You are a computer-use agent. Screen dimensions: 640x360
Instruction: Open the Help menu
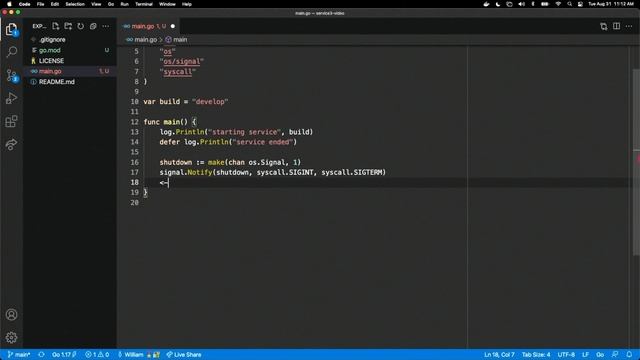pos(187,4)
